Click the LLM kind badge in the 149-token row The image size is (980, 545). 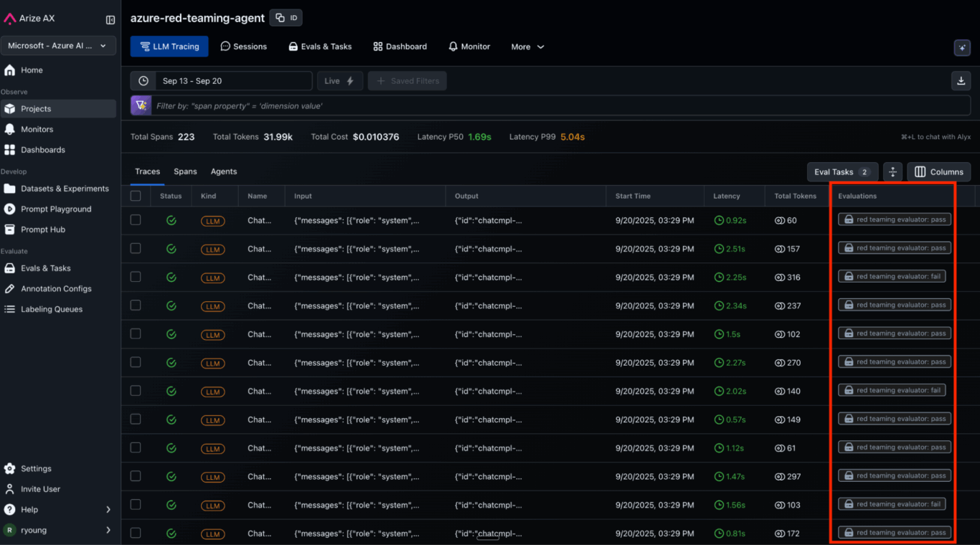(x=212, y=420)
